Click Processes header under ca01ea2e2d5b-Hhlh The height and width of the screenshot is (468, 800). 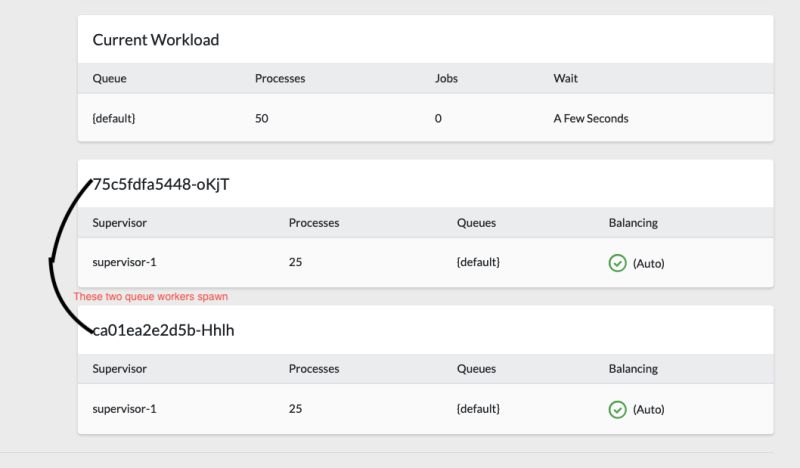[x=314, y=369]
